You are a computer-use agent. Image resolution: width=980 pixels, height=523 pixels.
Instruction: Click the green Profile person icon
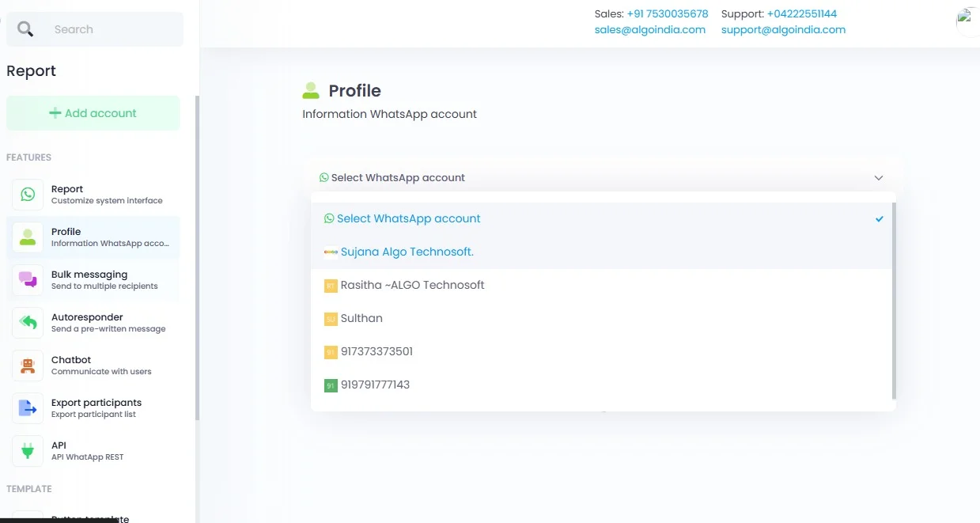pos(28,237)
